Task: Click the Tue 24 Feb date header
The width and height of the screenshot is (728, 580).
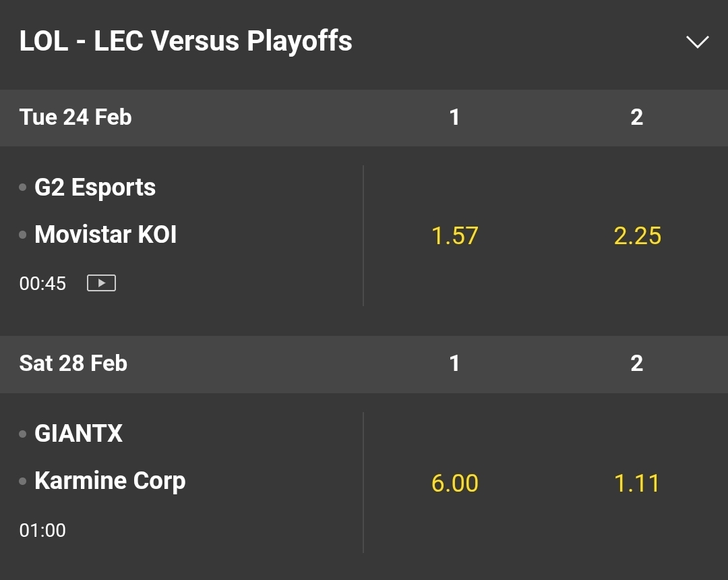Action: point(75,117)
